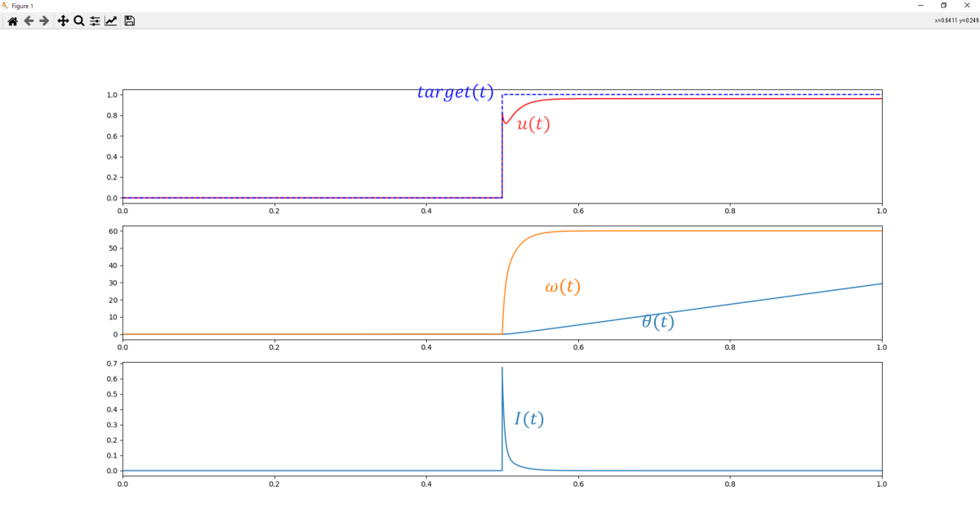Select the Zoom to rectangle tool
Screen dimensions: 980x531
pos(79,20)
